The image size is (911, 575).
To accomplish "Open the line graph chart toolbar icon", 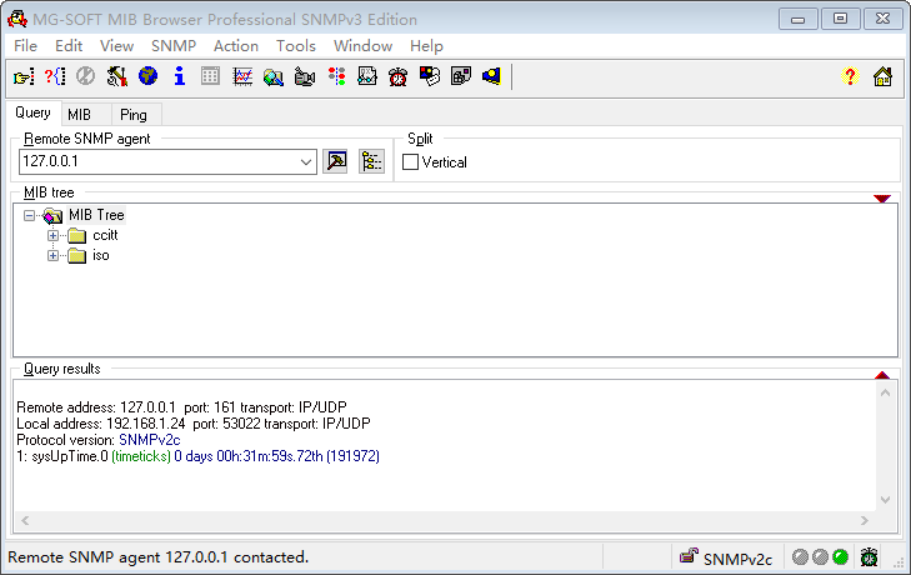I will click(242, 76).
